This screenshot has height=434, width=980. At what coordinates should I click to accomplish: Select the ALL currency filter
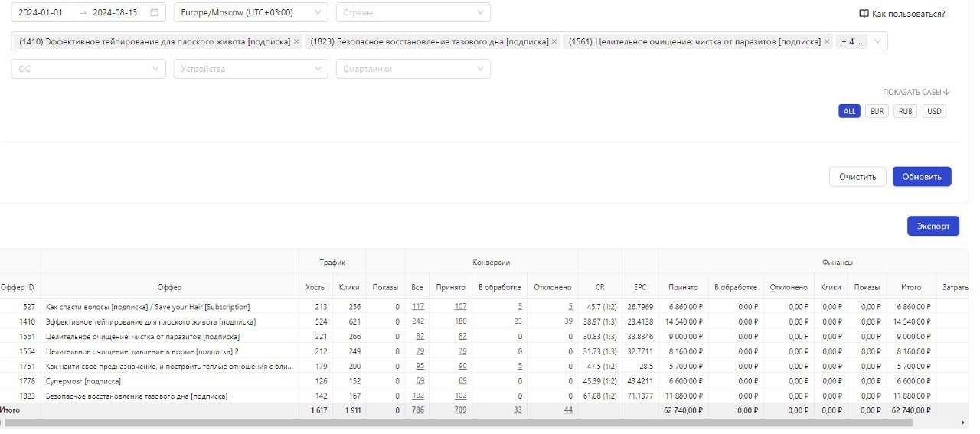tap(849, 111)
